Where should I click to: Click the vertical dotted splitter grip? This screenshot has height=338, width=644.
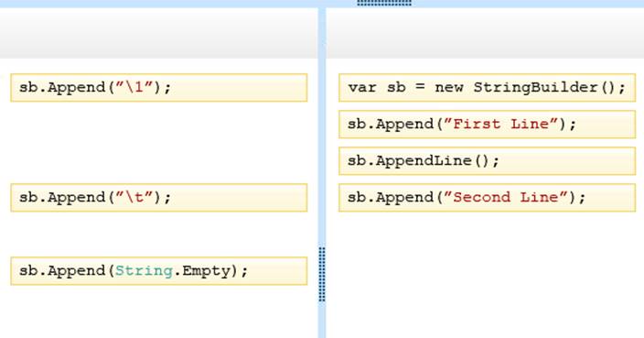[x=322, y=275]
